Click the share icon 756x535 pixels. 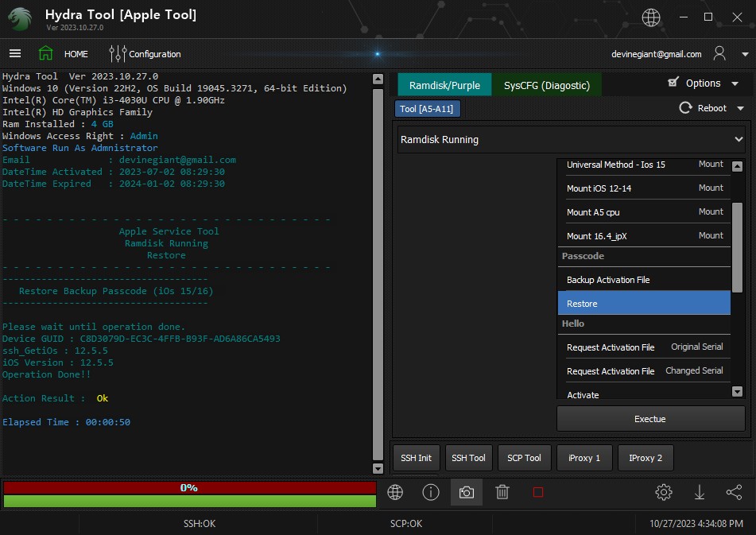735,492
